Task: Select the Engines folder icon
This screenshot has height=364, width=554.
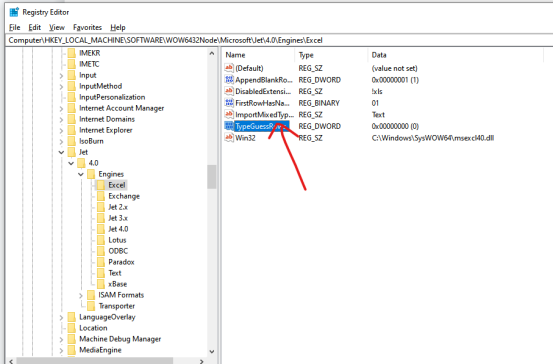Action: pos(91,174)
